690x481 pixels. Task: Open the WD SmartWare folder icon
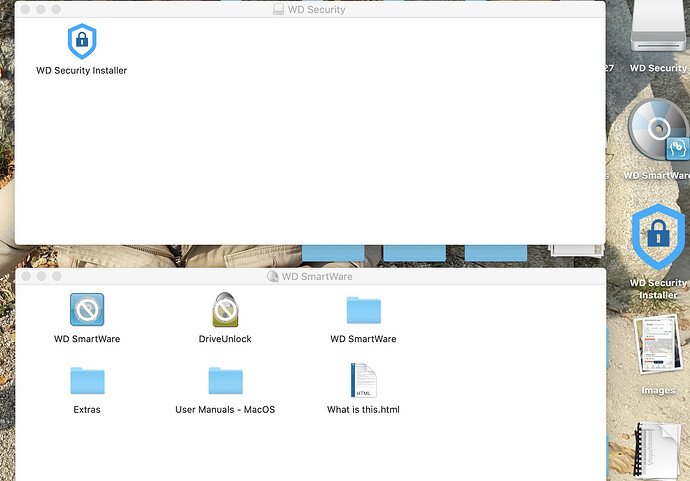pyautogui.click(x=363, y=310)
